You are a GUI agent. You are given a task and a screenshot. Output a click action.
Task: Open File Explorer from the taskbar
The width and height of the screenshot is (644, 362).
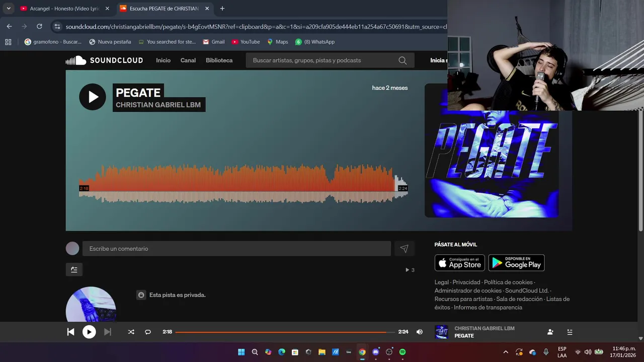322,352
